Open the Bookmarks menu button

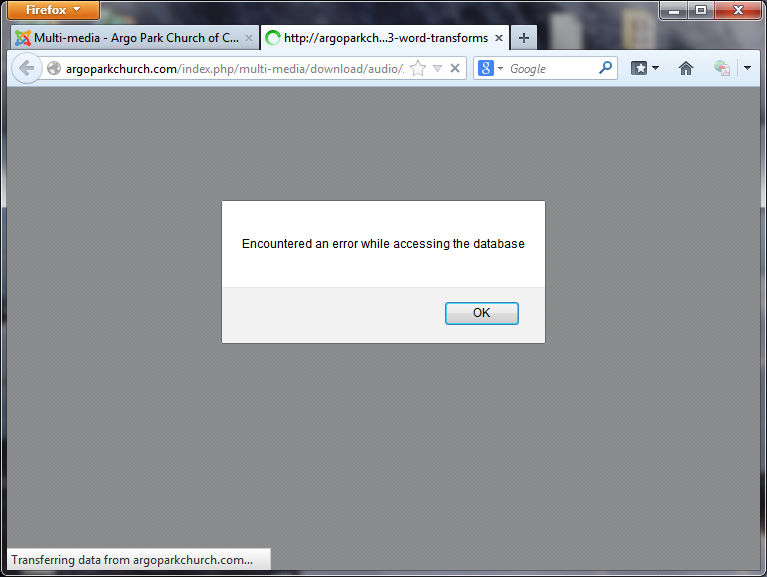645,68
